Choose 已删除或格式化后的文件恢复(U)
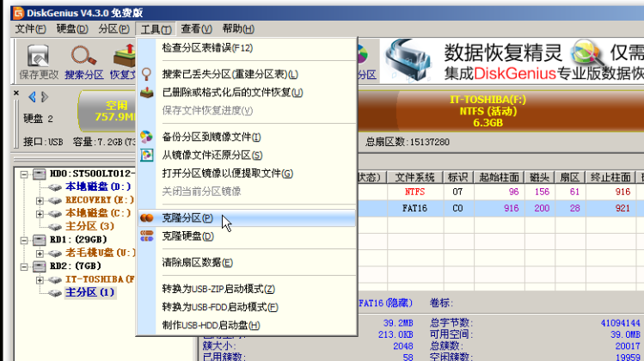This screenshot has height=361, width=644. (x=247, y=93)
